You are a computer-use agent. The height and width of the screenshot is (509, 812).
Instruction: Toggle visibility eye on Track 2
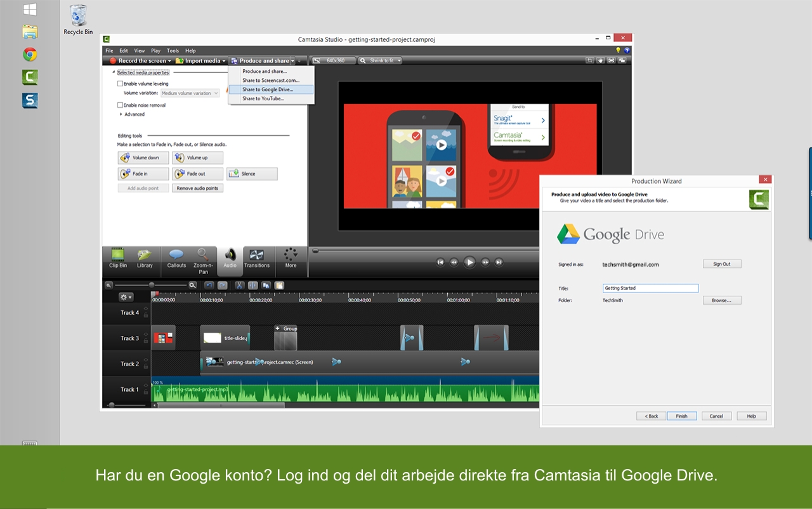(x=146, y=360)
